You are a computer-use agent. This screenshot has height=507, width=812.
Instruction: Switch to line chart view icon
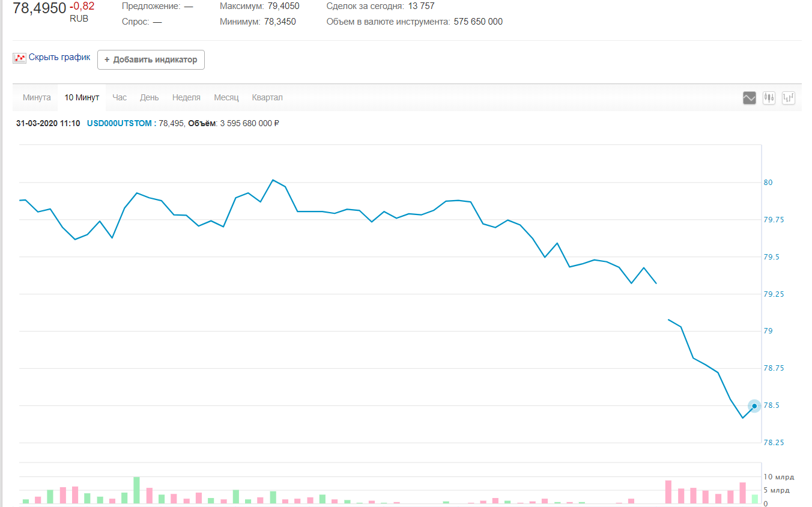[x=749, y=97]
